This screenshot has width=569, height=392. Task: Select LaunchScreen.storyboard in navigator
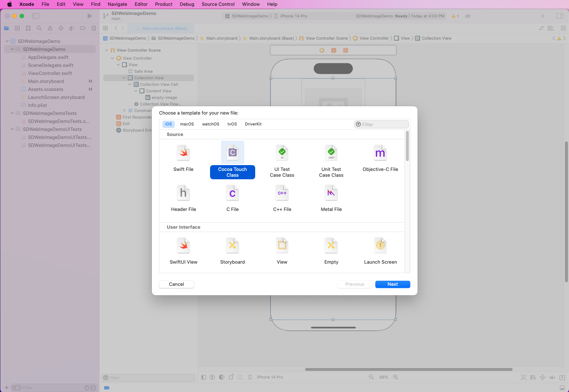(56, 97)
